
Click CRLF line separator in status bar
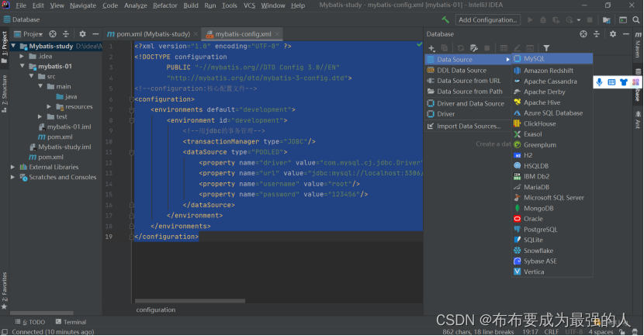click(551, 332)
